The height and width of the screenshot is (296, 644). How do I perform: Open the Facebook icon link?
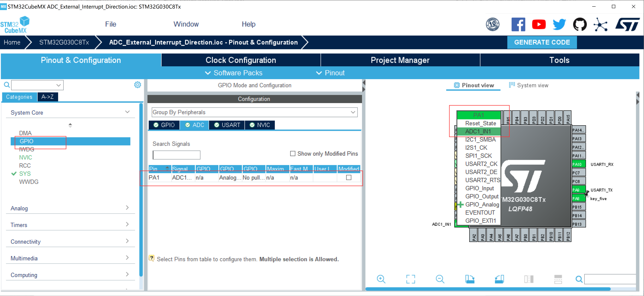click(x=518, y=24)
